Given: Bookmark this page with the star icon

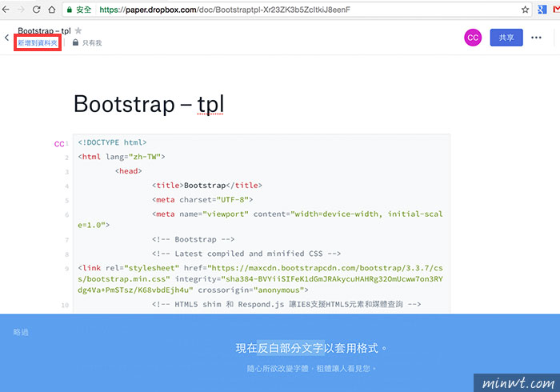Looking at the screenshot, I should pos(525,10).
